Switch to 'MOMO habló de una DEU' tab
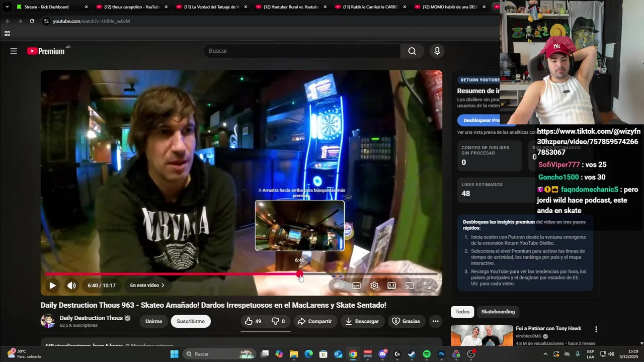 pyautogui.click(x=450, y=7)
